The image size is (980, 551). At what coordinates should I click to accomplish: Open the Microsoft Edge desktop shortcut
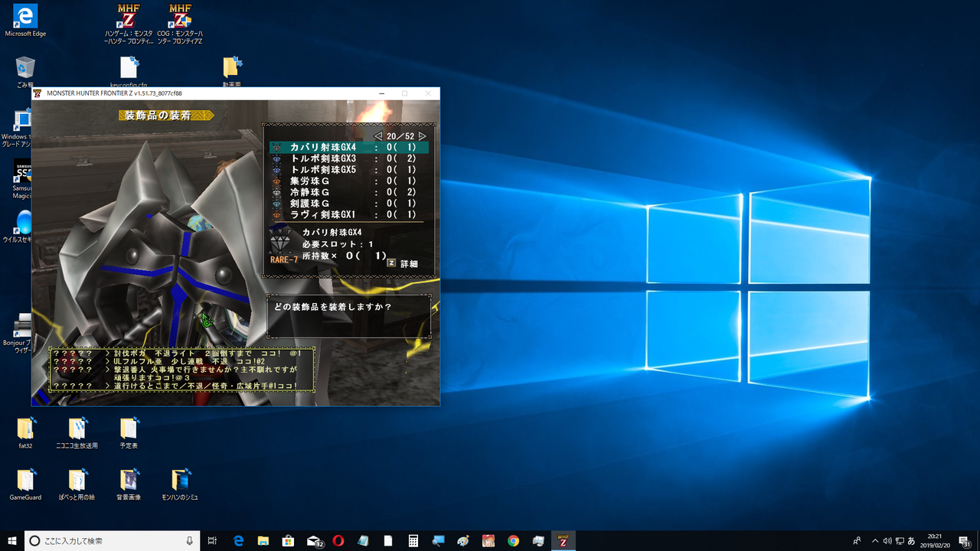[x=25, y=20]
